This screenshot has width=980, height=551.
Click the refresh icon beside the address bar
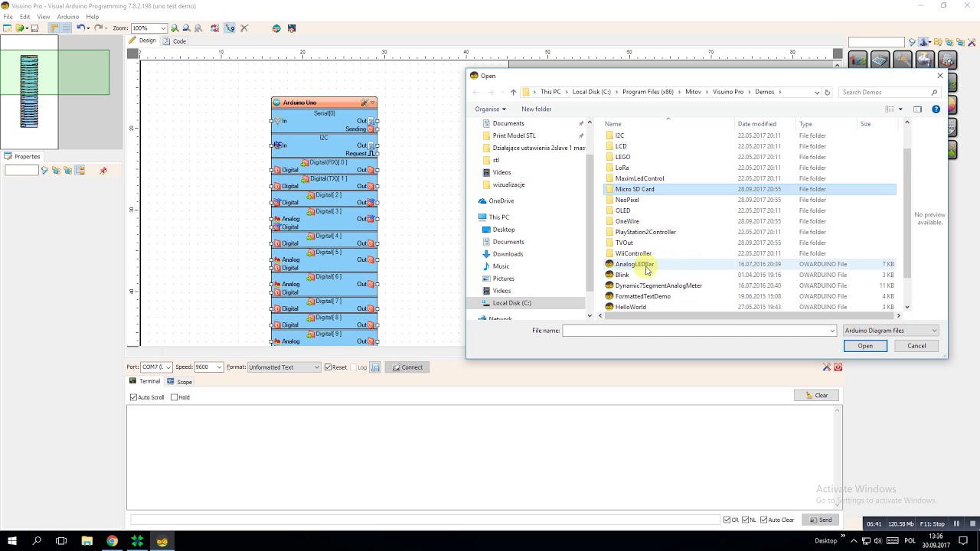(827, 93)
